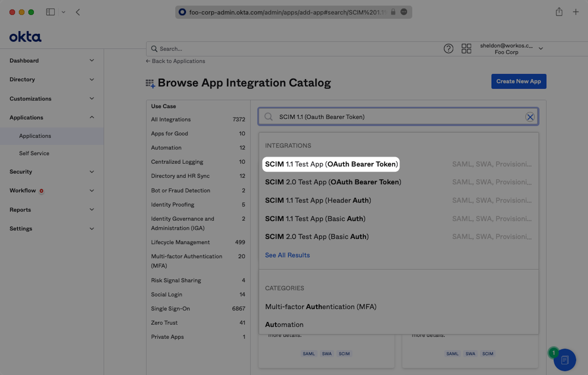
Task: Open a new browser tab with plus
Action: coord(575,12)
